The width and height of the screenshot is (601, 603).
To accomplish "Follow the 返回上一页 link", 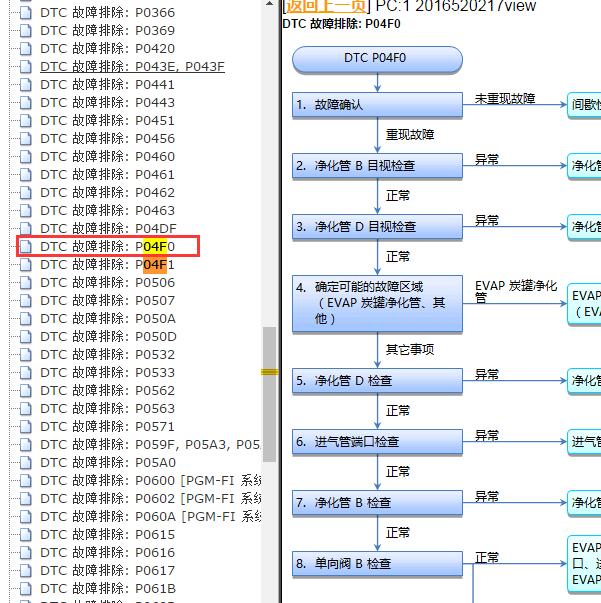I will [x=327, y=6].
